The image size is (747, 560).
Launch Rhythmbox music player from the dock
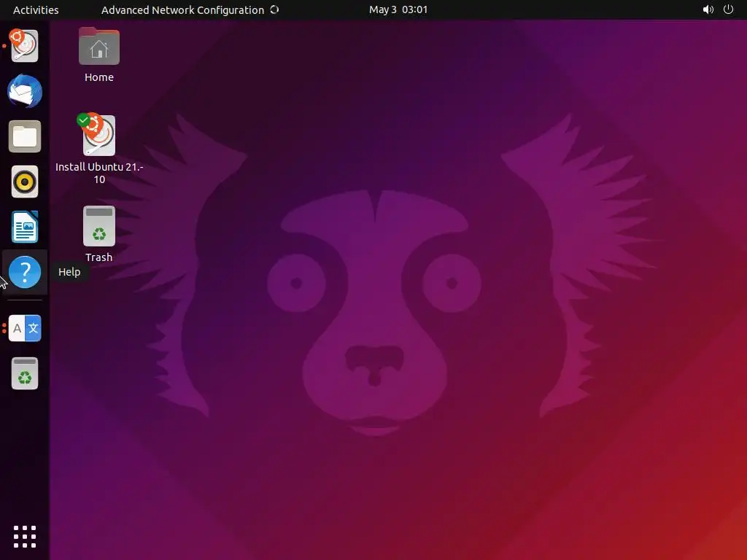click(x=24, y=182)
